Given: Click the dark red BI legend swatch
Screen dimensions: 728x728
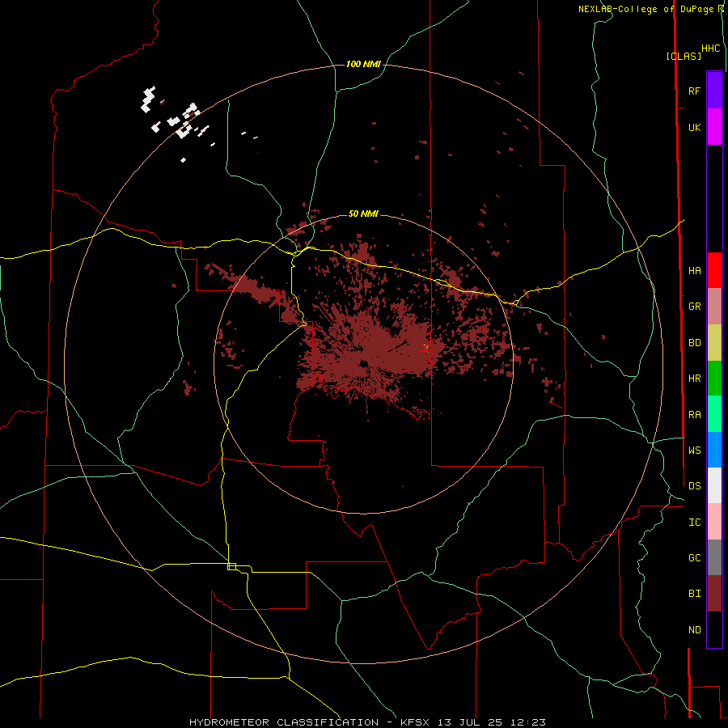Looking at the screenshot, I should tap(714, 594).
